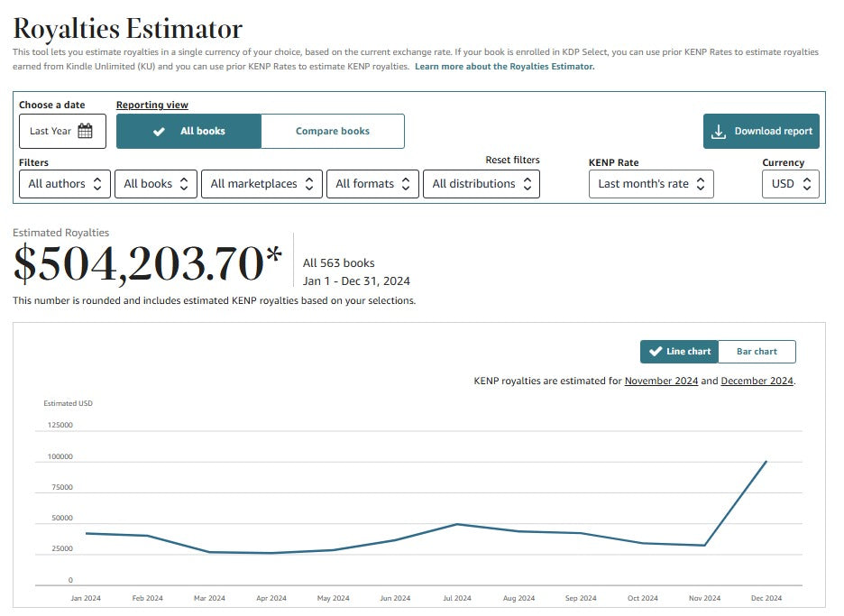Open Learn more about Royalties Estimator link
This screenshot has width=844, height=616.
(x=504, y=67)
